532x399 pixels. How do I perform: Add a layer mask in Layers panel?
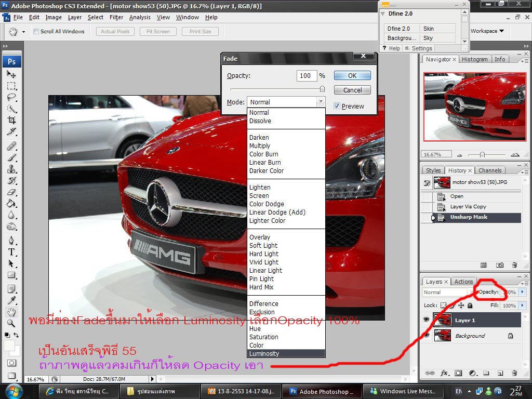pyautogui.click(x=458, y=373)
